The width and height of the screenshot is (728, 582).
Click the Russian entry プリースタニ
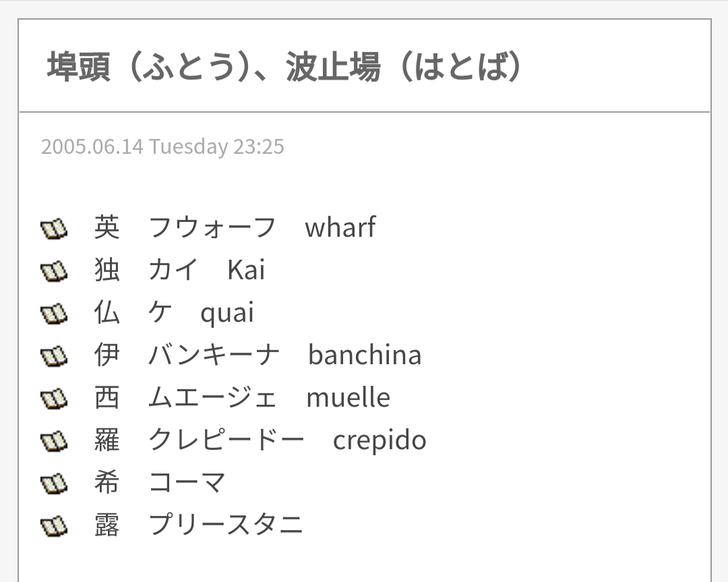[226, 525]
